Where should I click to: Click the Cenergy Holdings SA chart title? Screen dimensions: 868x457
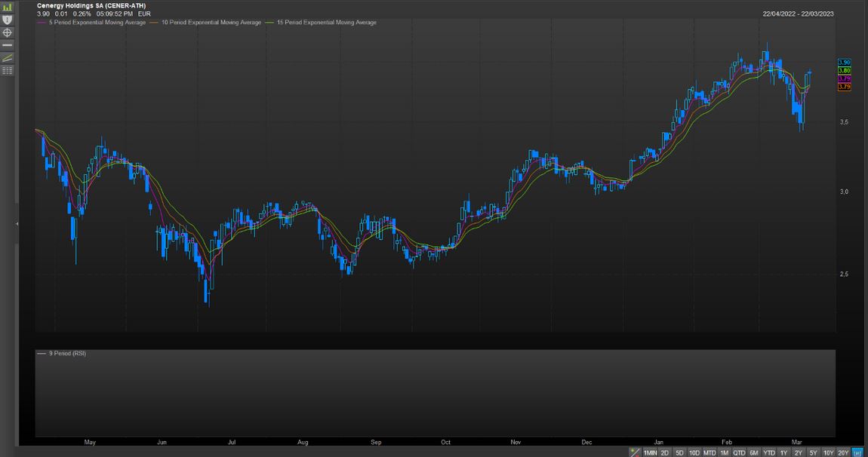91,5
